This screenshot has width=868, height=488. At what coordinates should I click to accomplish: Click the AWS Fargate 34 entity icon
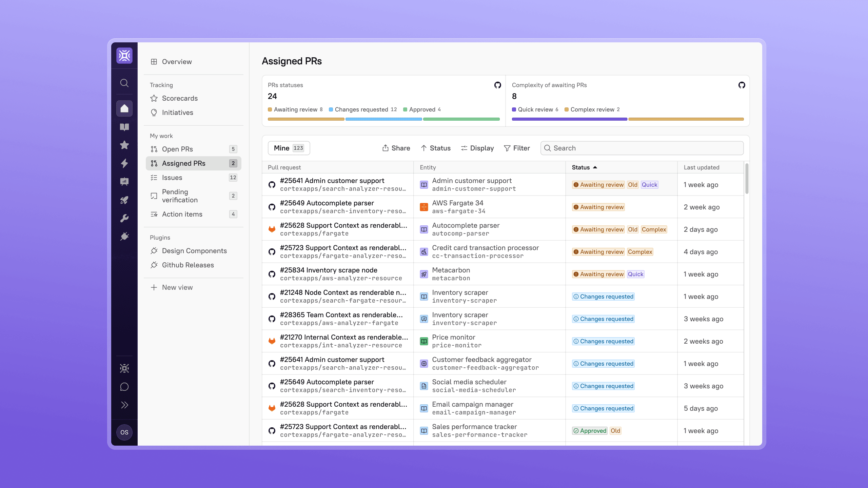[424, 207]
